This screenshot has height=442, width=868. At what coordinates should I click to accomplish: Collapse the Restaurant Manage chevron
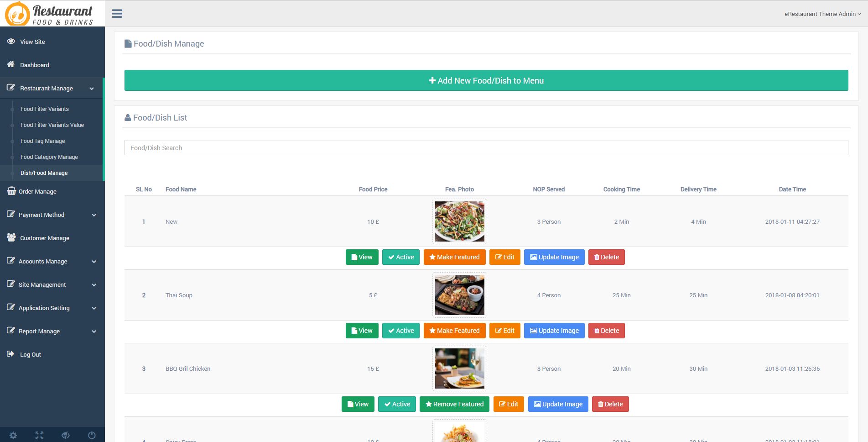tap(92, 89)
